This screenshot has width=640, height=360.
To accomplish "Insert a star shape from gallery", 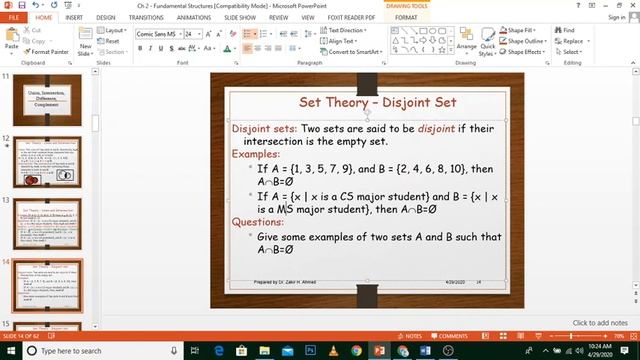I will (442, 50).
